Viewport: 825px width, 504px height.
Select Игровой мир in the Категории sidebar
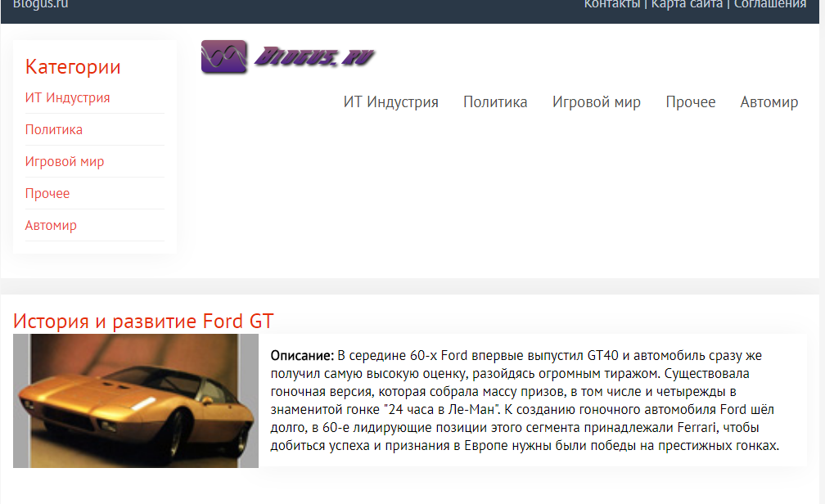click(65, 161)
